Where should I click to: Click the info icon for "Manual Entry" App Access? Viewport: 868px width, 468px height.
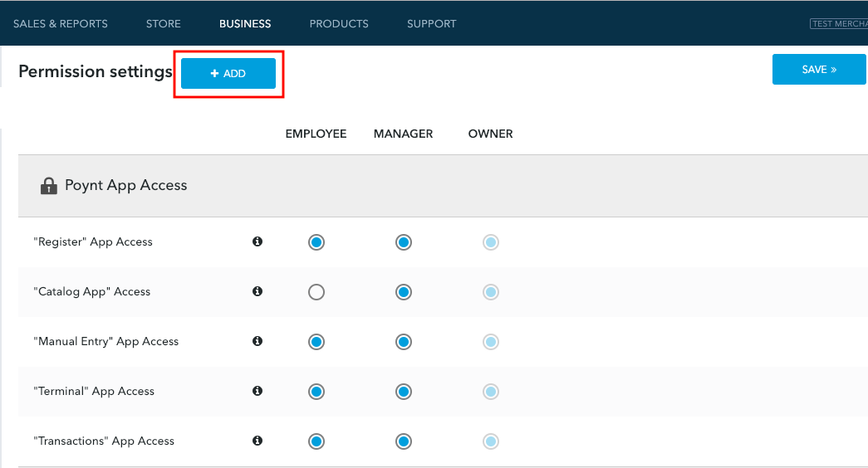(257, 341)
